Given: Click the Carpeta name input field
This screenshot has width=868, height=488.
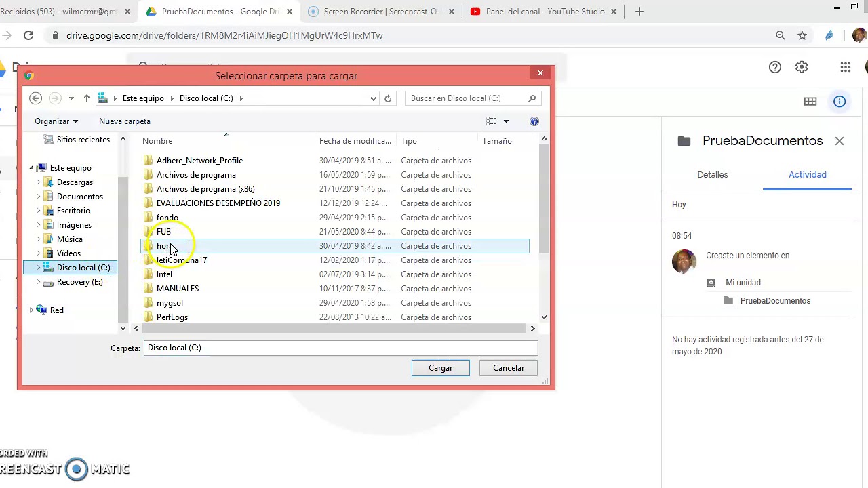Looking at the screenshot, I should click(340, 348).
